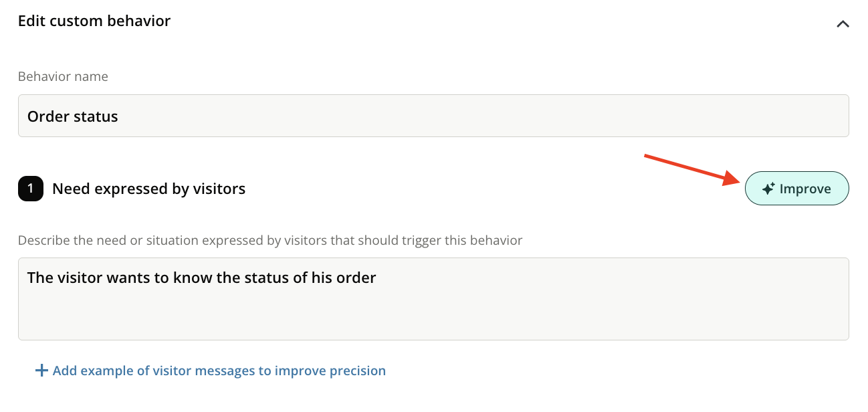This screenshot has width=868, height=412.
Task: Add example of visitor messages
Action: pyautogui.click(x=219, y=371)
